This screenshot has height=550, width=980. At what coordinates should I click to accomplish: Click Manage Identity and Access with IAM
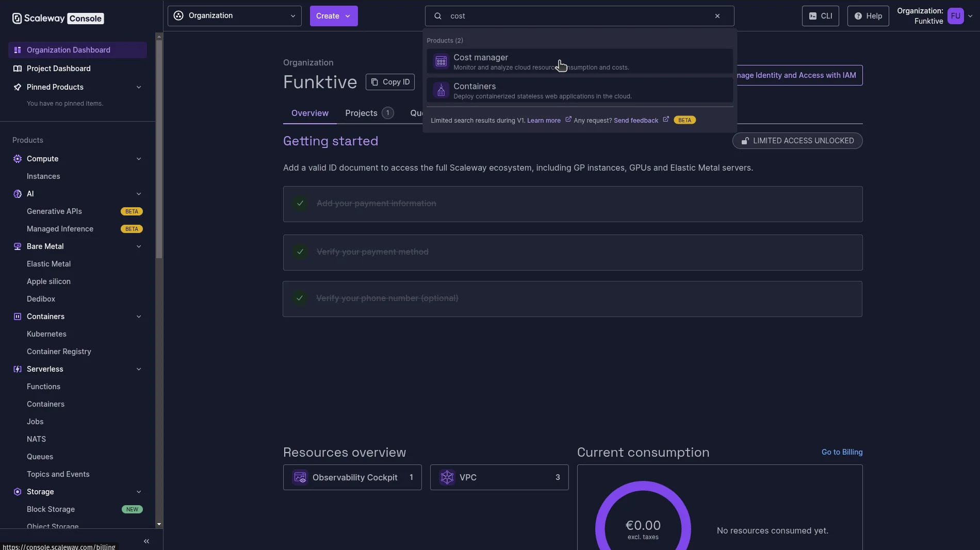click(799, 75)
